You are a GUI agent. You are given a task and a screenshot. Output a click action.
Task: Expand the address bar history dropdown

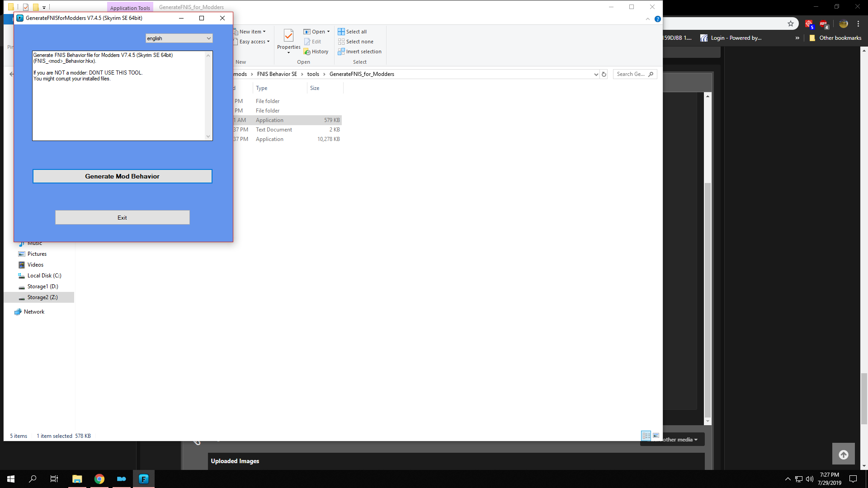coord(596,75)
